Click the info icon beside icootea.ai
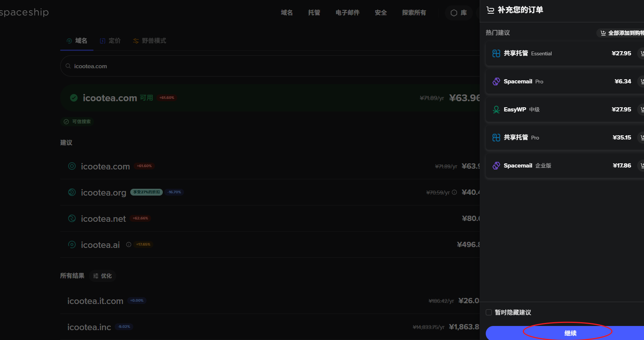 (x=129, y=244)
